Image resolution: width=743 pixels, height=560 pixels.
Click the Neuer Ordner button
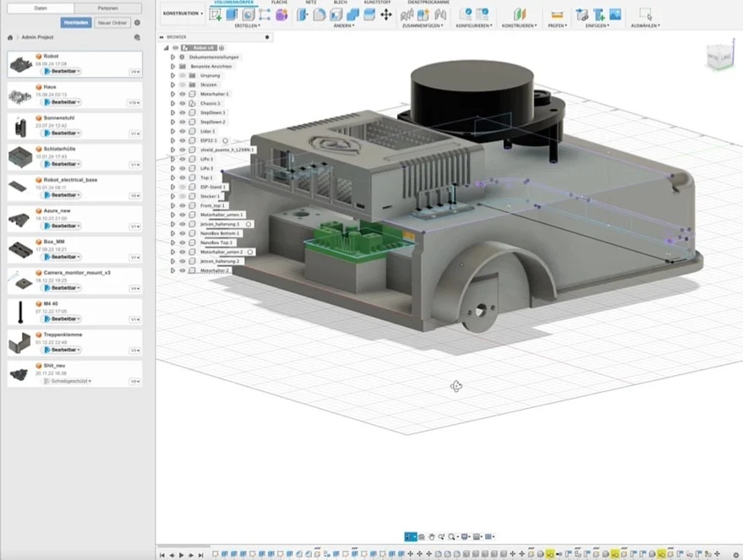[x=112, y=22]
